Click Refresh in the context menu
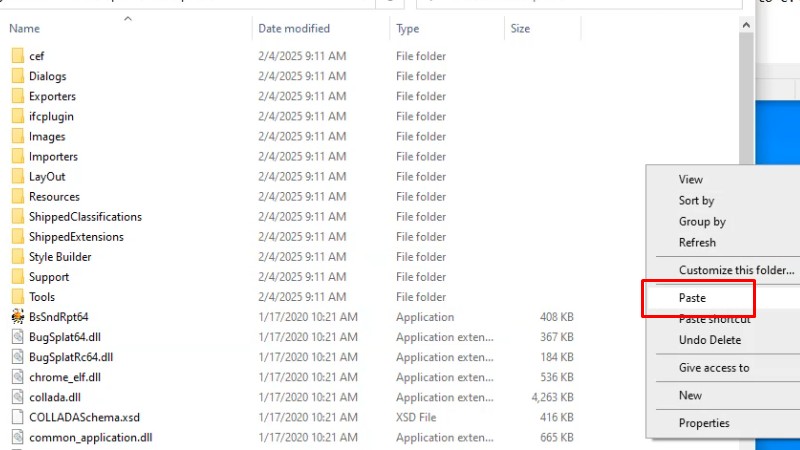Viewport: 800px width, 450px height. pyautogui.click(x=697, y=242)
